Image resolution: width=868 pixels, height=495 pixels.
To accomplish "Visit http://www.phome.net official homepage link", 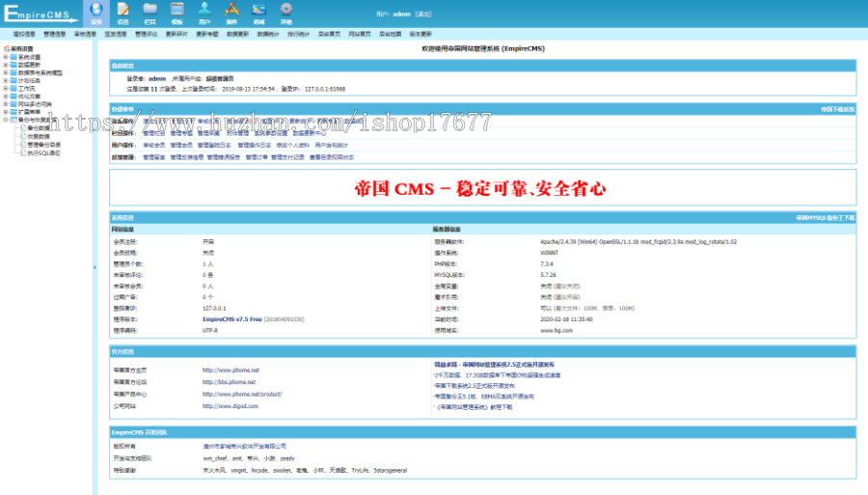I will (x=231, y=371).
